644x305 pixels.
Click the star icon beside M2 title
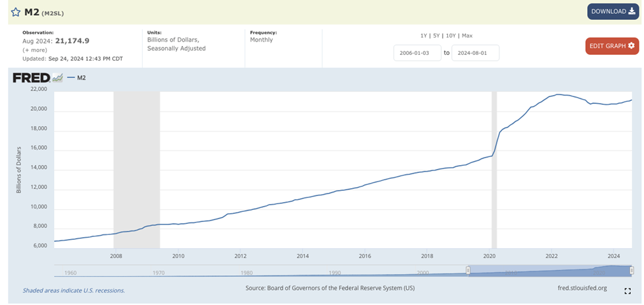(x=15, y=12)
